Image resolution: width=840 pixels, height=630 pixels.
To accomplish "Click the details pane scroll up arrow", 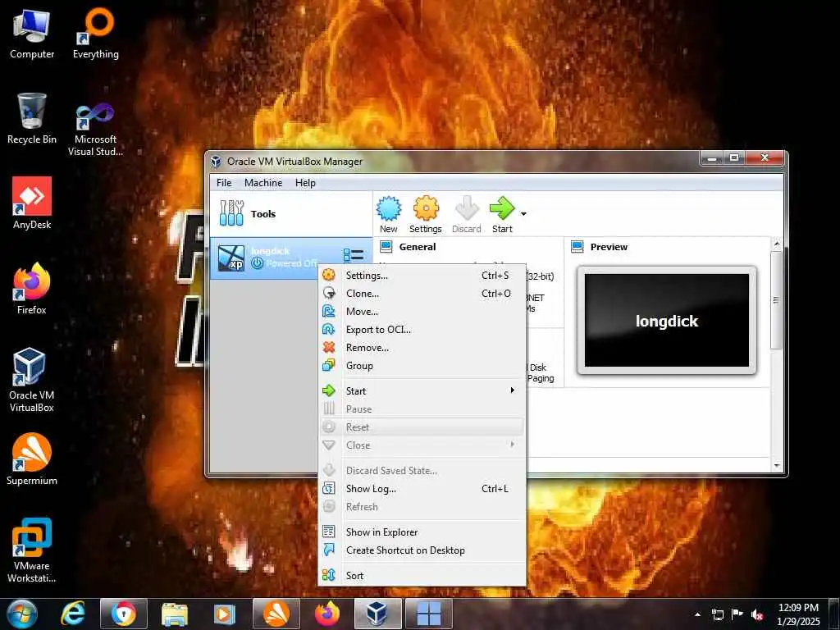I will click(x=777, y=244).
